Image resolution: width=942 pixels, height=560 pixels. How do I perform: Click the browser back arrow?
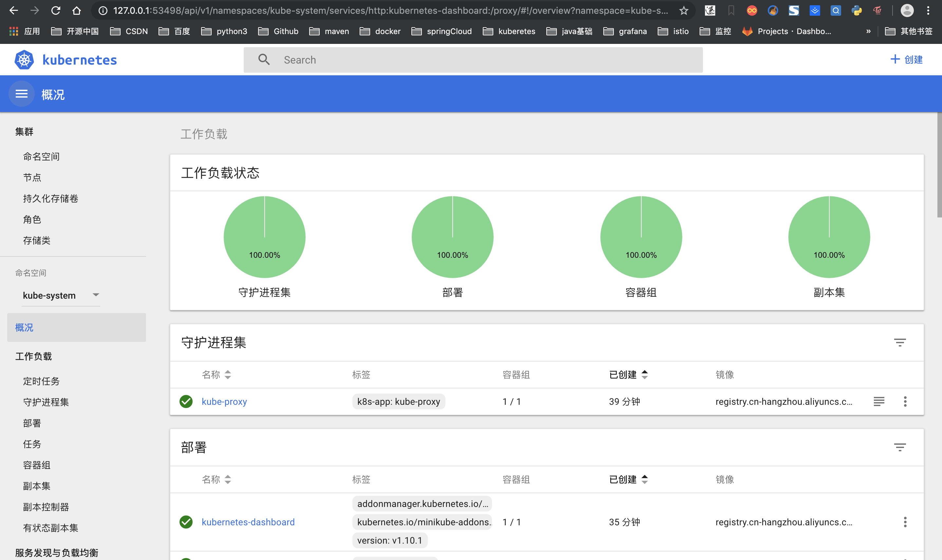click(13, 10)
